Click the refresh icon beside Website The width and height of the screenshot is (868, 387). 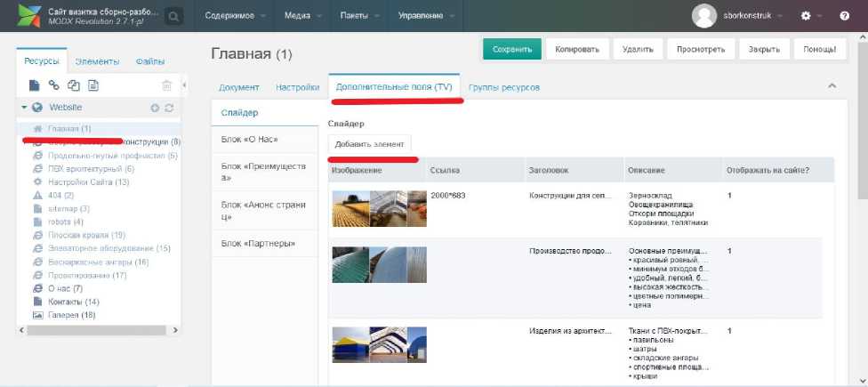coord(169,108)
